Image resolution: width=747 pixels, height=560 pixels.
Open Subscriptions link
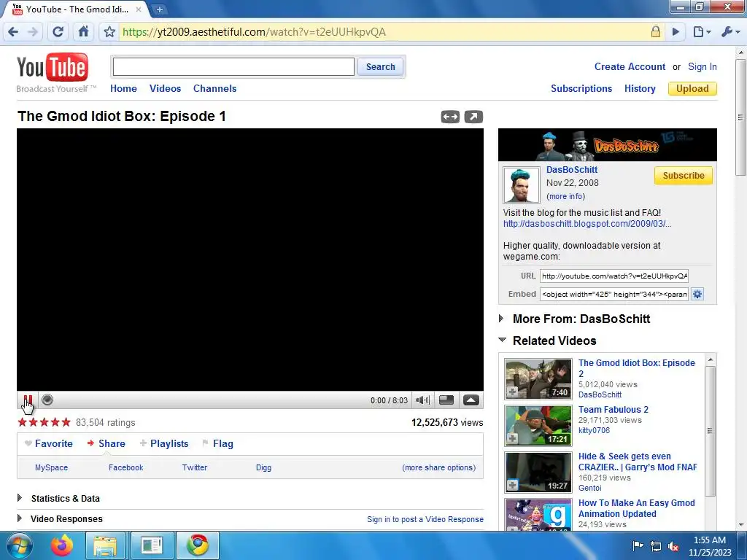tap(581, 88)
